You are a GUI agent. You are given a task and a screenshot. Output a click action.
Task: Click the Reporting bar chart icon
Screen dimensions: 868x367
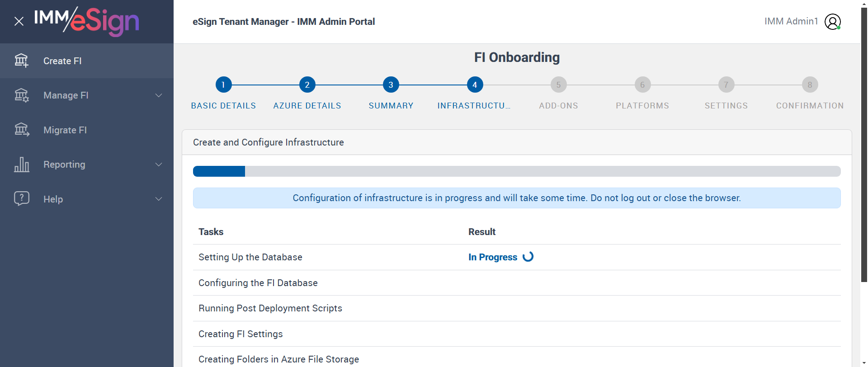[x=21, y=165]
